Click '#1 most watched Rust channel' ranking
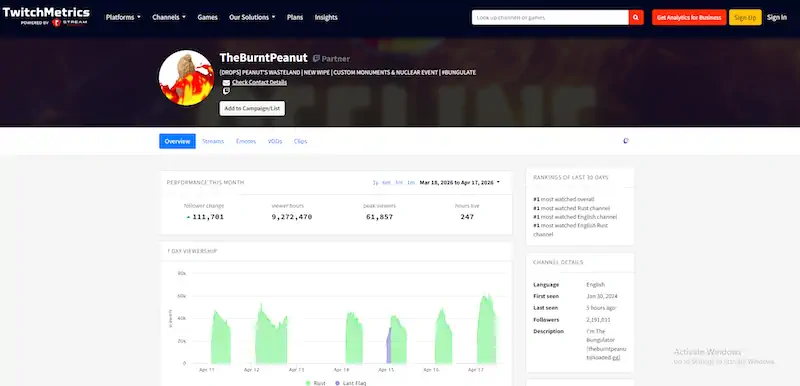Screen dimensions: 800x386 (571, 208)
